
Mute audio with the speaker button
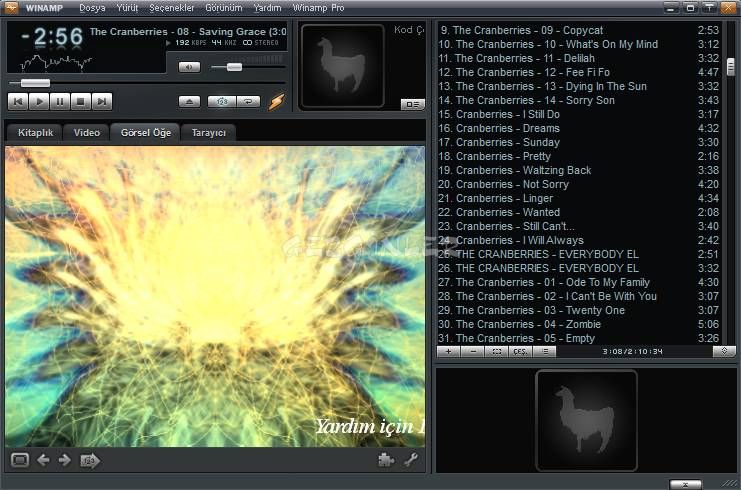pos(190,67)
